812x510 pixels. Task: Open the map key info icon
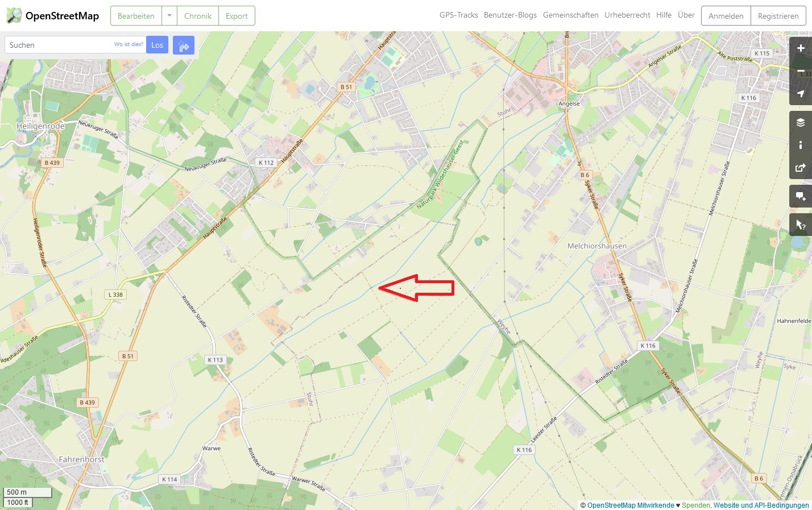(801, 145)
